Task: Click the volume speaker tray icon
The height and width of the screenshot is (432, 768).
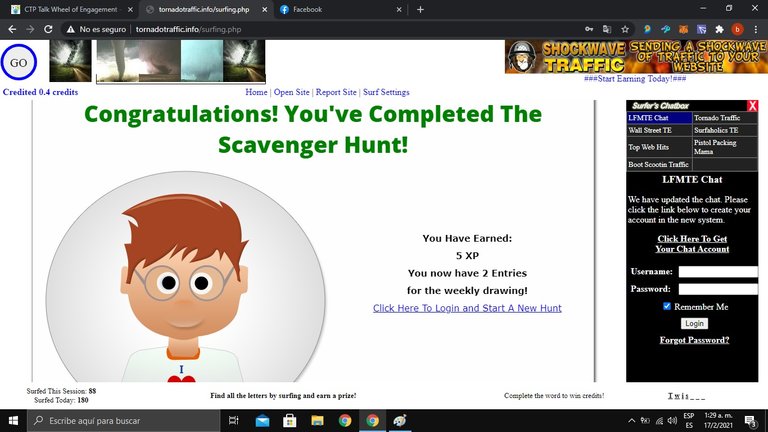Action: pyautogui.click(x=672, y=421)
